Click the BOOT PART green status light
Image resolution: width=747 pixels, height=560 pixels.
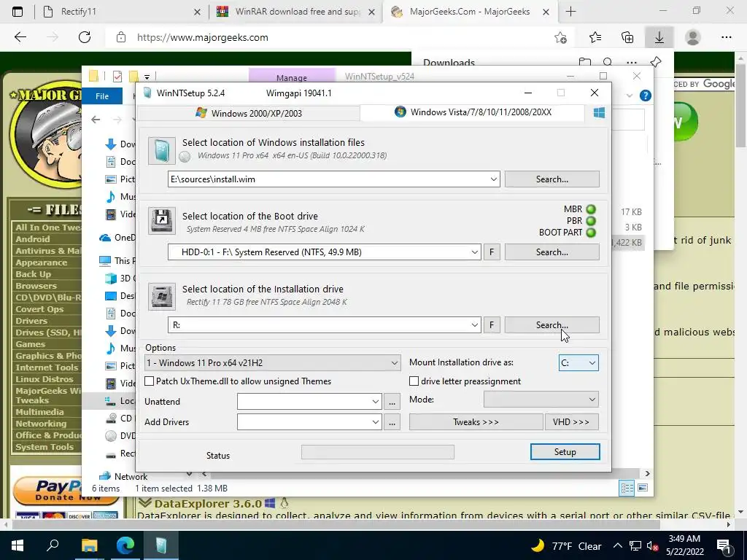click(x=591, y=233)
